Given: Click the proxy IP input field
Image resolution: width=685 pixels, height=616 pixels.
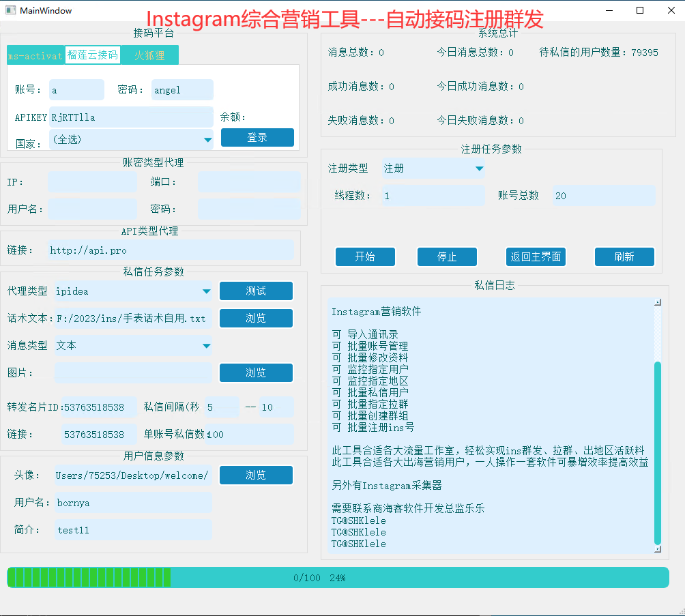Looking at the screenshot, I should pos(92,181).
